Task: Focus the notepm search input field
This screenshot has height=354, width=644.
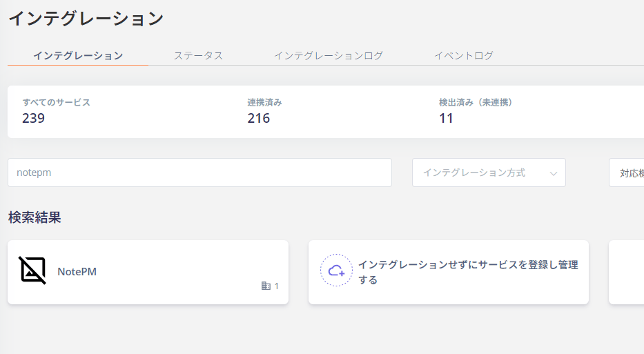Action: tap(199, 173)
